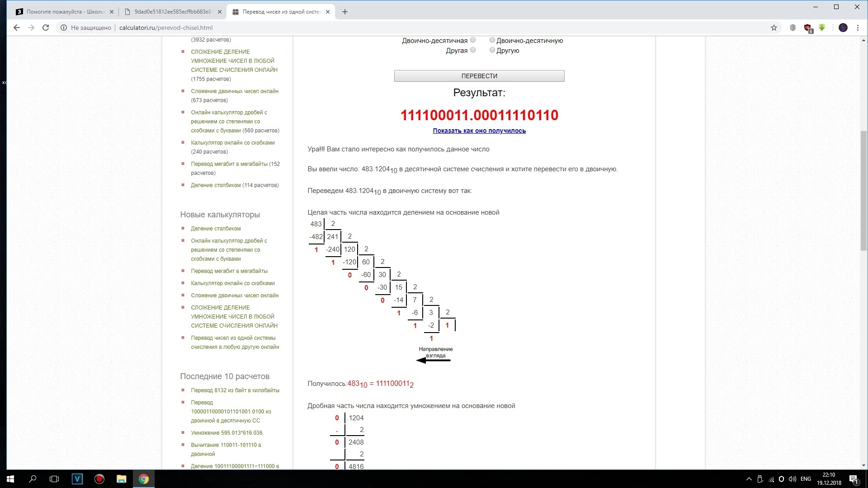Show hidden tray icons chevron
This screenshot has width=868, height=488.
tap(749, 479)
